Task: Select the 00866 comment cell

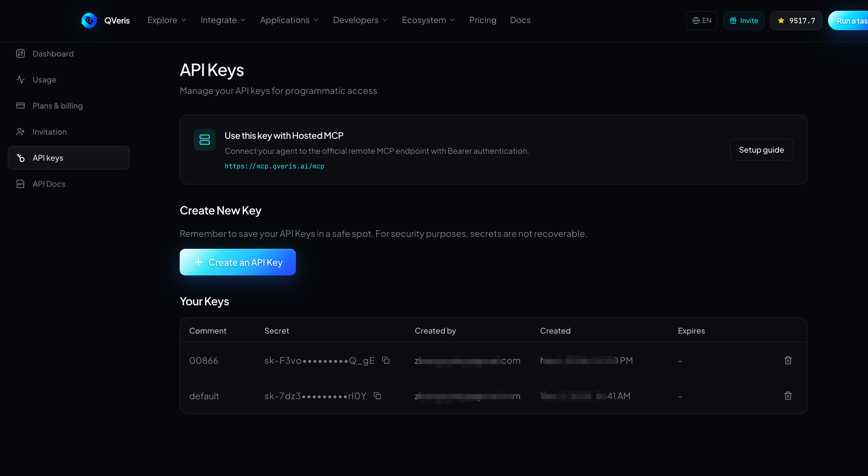Action: (204, 360)
